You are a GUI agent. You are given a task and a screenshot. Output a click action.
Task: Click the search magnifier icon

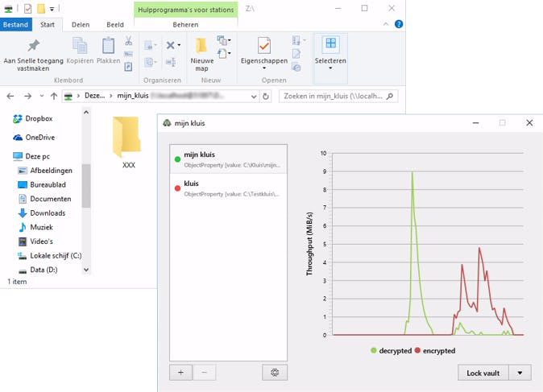[390, 96]
